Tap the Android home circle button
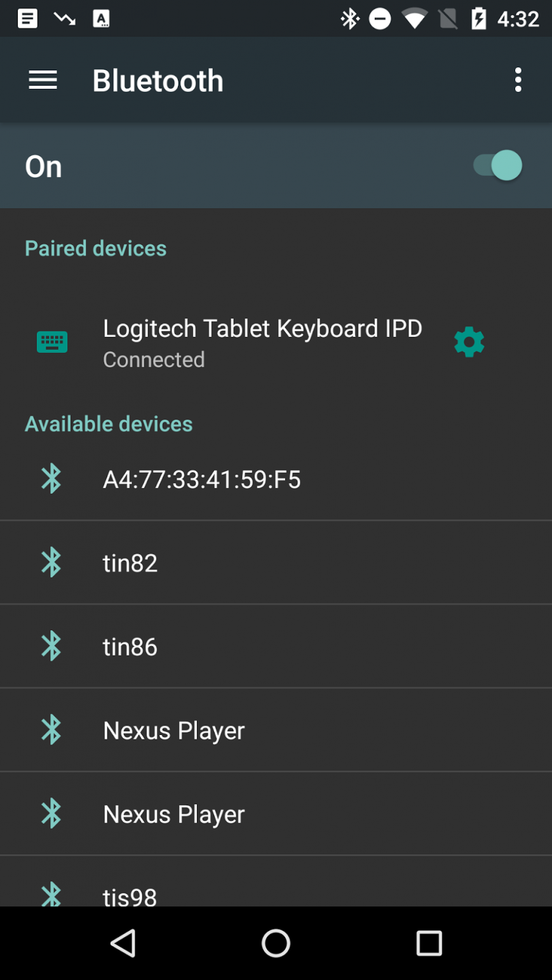The width and height of the screenshot is (552, 980). pos(276,943)
